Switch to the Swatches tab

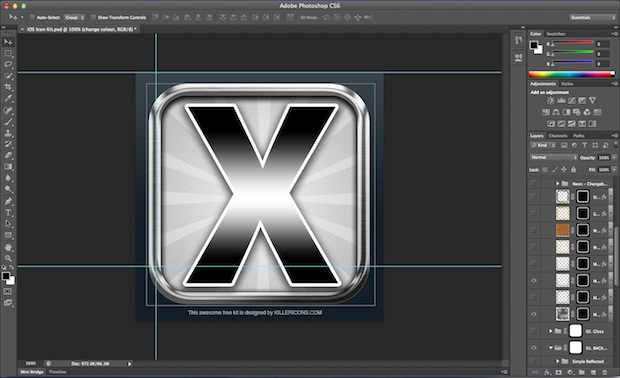[556, 34]
